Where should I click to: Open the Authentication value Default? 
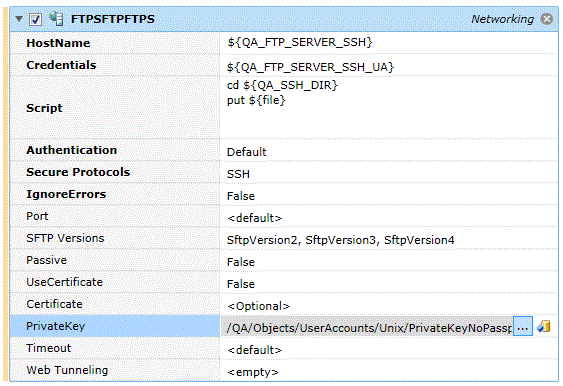tap(389, 150)
